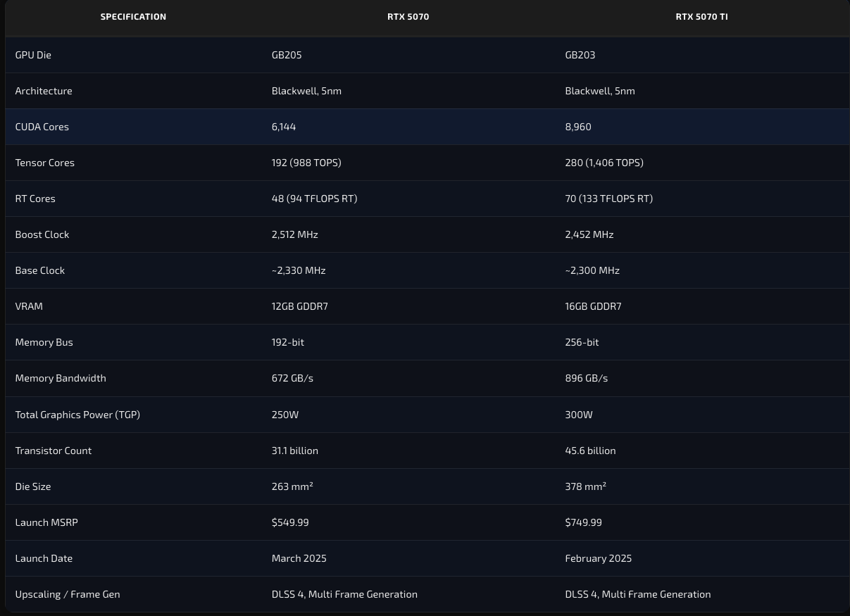Screen dimensions: 850x616
Task: Click the GB205 cell
Action: click(x=287, y=55)
